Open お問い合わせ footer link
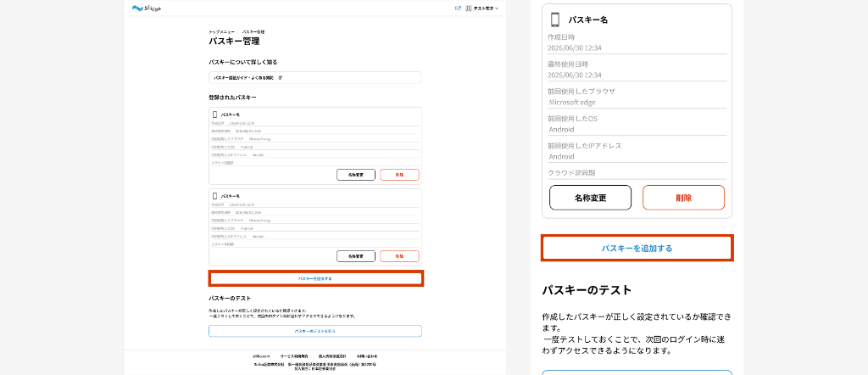This screenshot has width=868, height=375. coord(368,355)
